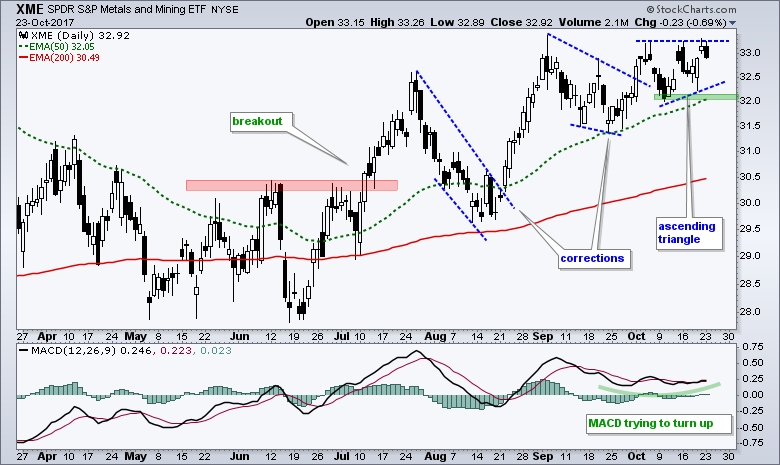This screenshot has height=465, width=780.
Task: Click the blue 'corrections' annotation label
Action: pos(592,258)
